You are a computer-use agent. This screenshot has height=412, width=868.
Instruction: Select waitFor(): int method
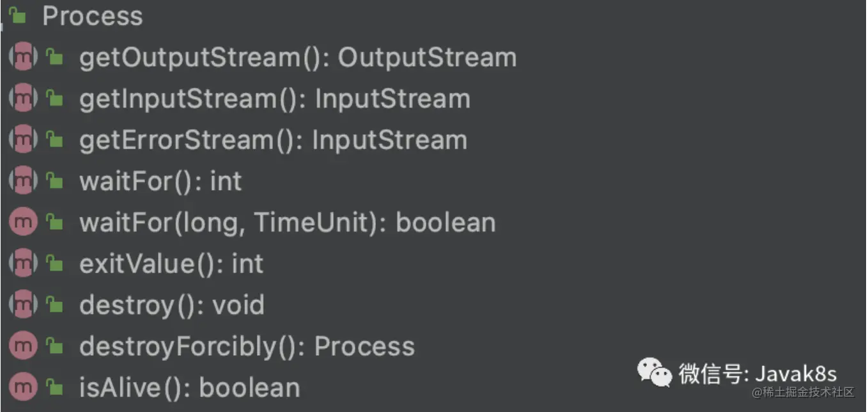[160, 182]
